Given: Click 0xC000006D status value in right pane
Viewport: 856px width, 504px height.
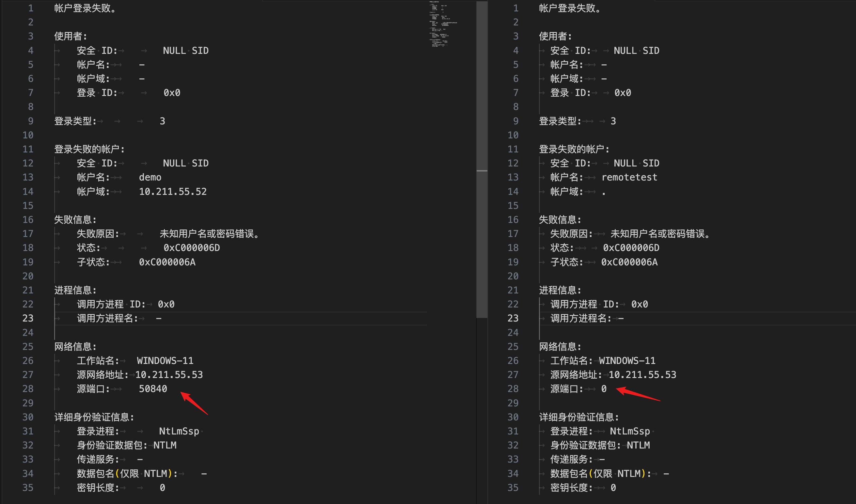Looking at the screenshot, I should (x=631, y=248).
